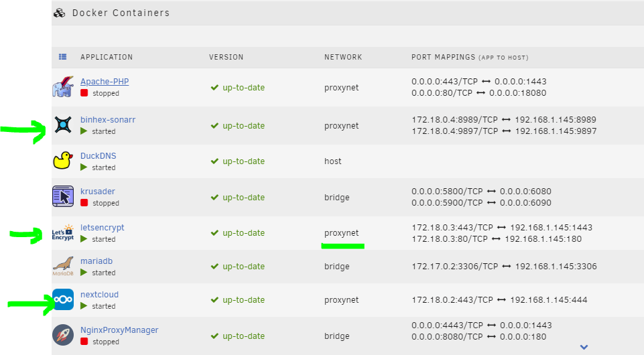Click the PORT MAPPINGS column header
This screenshot has width=644, height=355.
(x=470, y=57)
